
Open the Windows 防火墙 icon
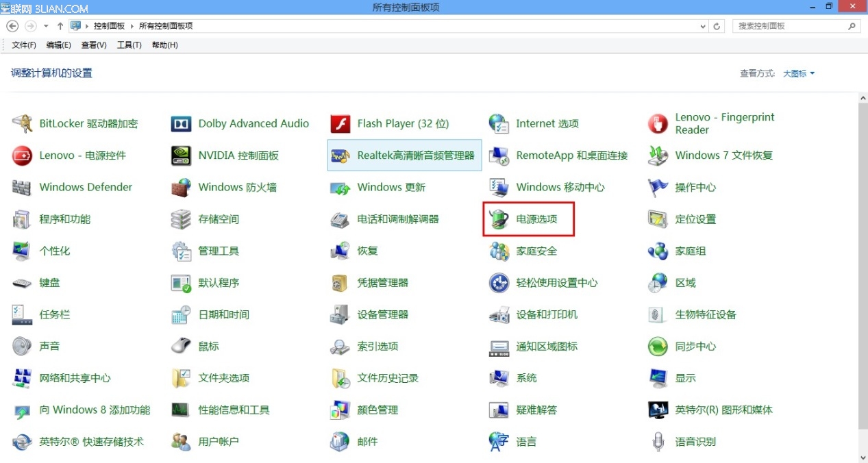tap(181, 187)
